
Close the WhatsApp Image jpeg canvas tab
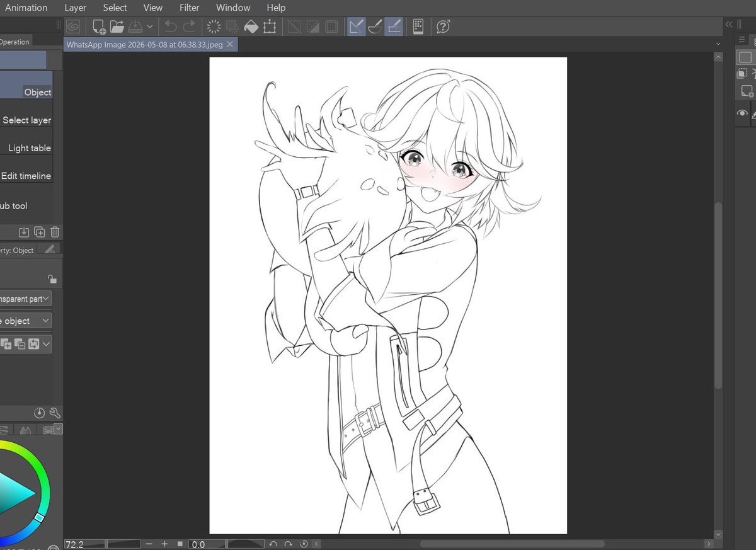pyautogui.click(x=230, y=44)
